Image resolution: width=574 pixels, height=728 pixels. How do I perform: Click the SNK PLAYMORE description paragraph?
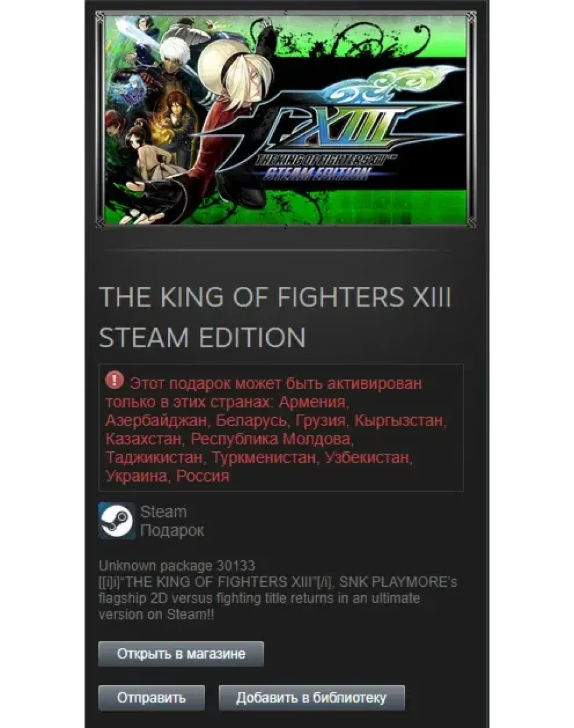(x=278, y=598)
